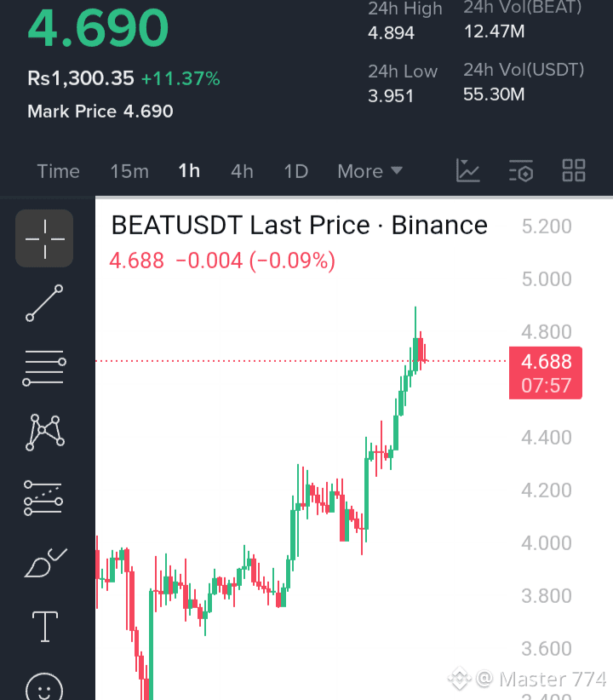
Task: Click the BEATUSDT Last Price chart title
Action: coord(299,225)
